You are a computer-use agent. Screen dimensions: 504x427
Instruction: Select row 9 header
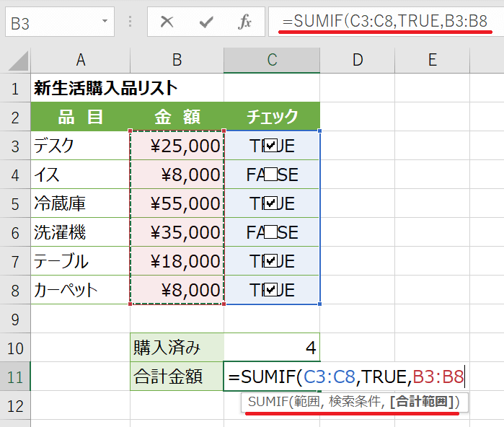[x=14, y=319]
